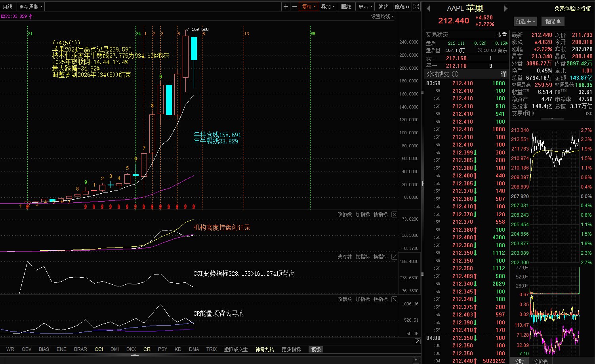Click 改参数 in the CR panel
This screenshot has height=364, width=595.
click(x=345, y=299)
